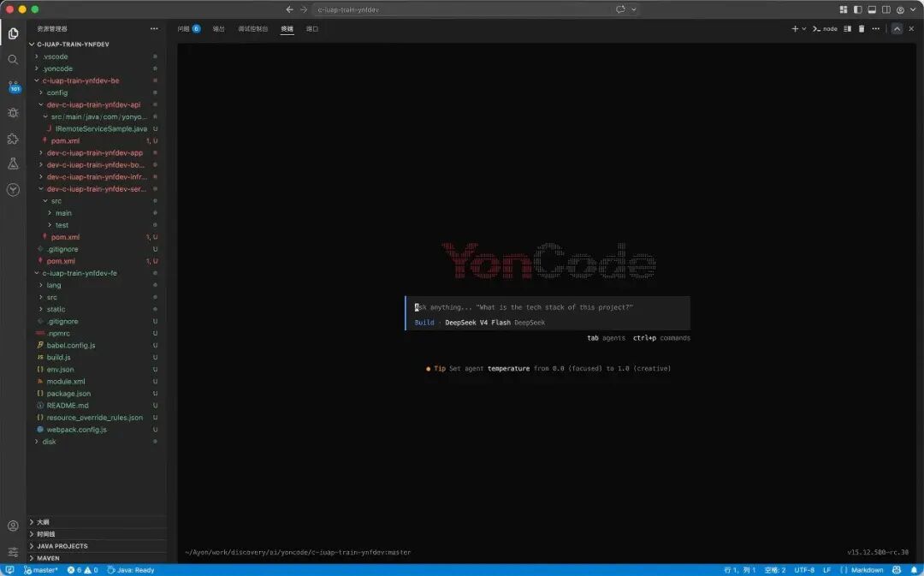Viewport: 924px width, 576px height.
Task: Kill terminal with trash icon
Action: [862, 28]
